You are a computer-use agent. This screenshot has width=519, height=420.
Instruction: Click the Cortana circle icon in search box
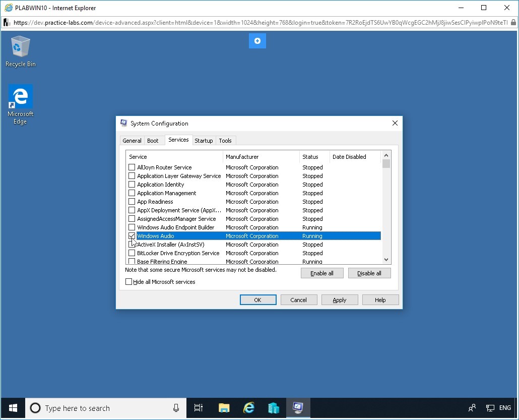(x=35, y=408)
